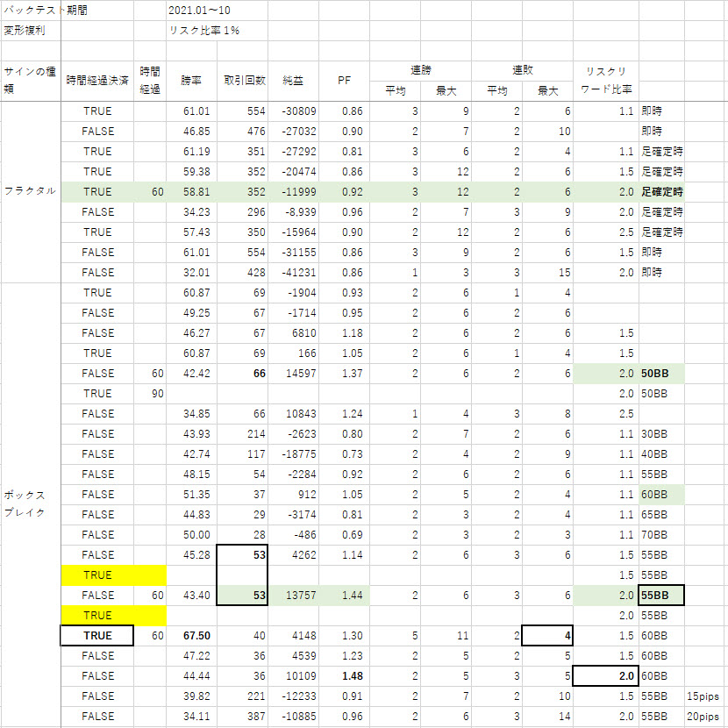Click net profit cell 4148
Image resolution: width=728 pixels, height=728 pixels.
click(x=294, y=636)
